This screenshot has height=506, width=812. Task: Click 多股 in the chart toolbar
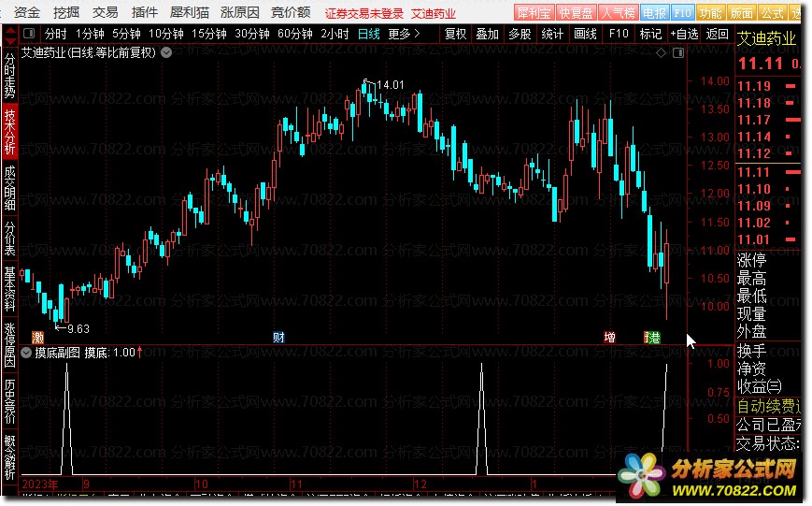click(x=520, y=35)
